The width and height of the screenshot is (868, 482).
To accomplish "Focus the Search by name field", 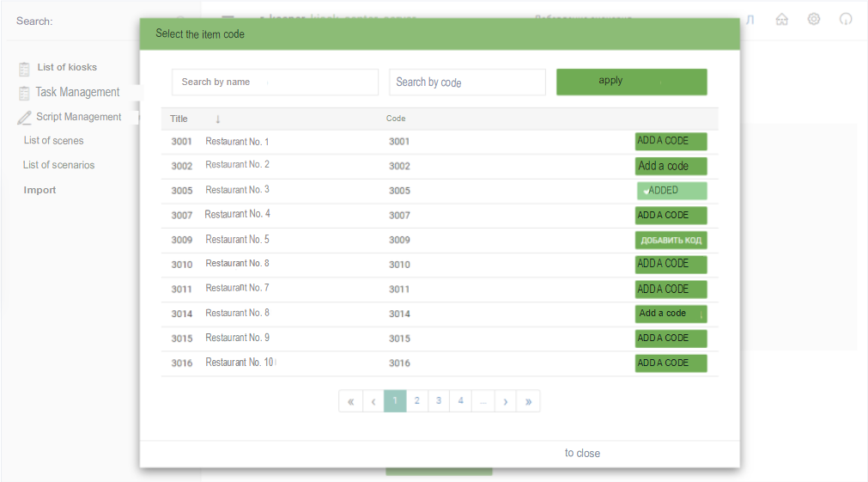I will [x=275, y=82].
